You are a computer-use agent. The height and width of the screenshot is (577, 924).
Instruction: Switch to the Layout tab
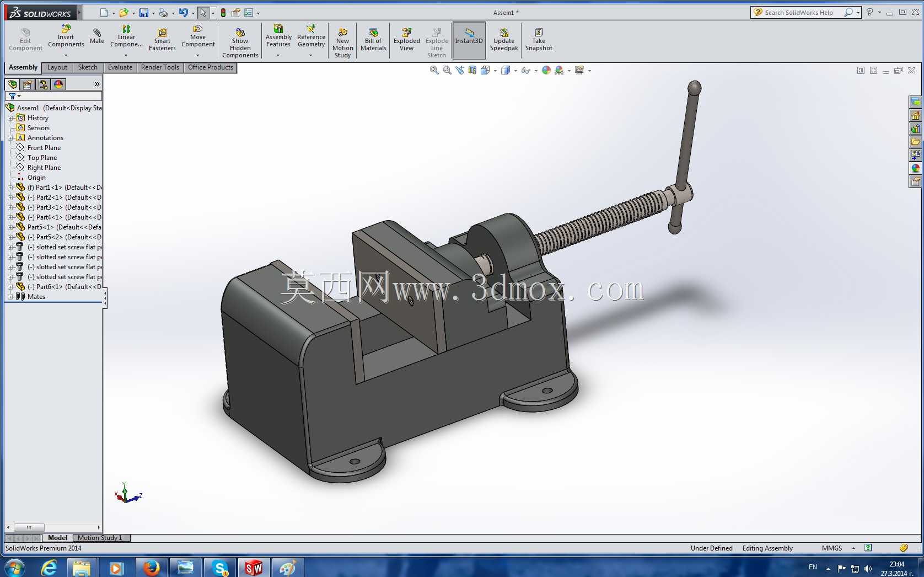point(57,67)
